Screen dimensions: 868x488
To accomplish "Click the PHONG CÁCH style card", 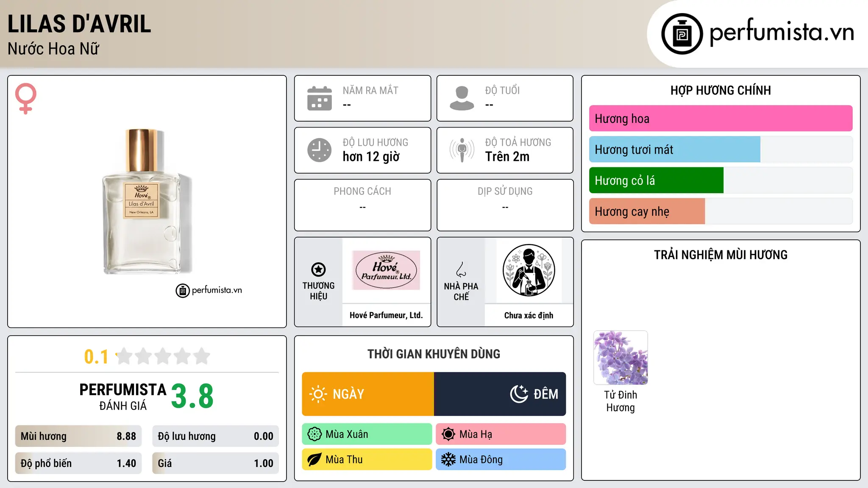I will (363, 205).
